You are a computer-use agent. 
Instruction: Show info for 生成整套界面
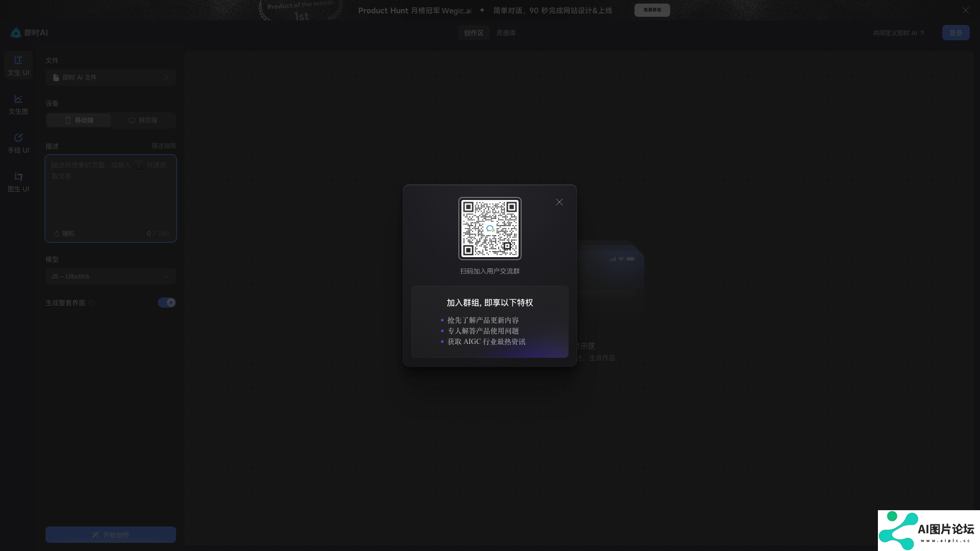[91, 303]
